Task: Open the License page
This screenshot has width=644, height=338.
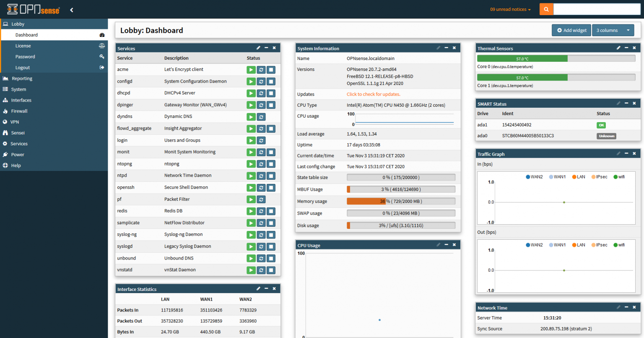Action: [x=55, y=46]
